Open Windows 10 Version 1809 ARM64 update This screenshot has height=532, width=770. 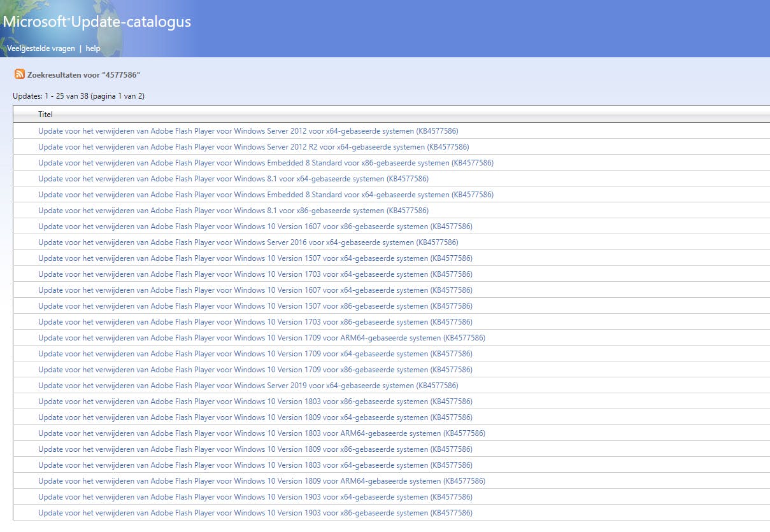point(261,481)
